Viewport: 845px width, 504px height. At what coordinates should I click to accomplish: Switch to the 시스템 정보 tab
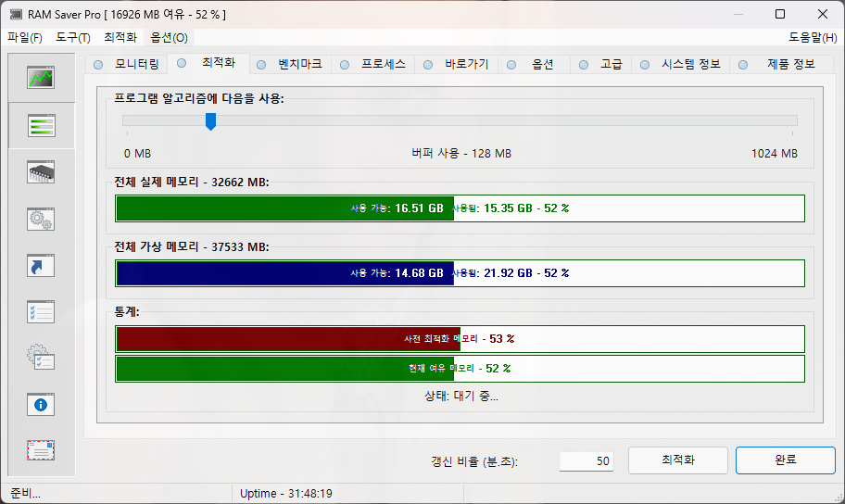[681, 64]
